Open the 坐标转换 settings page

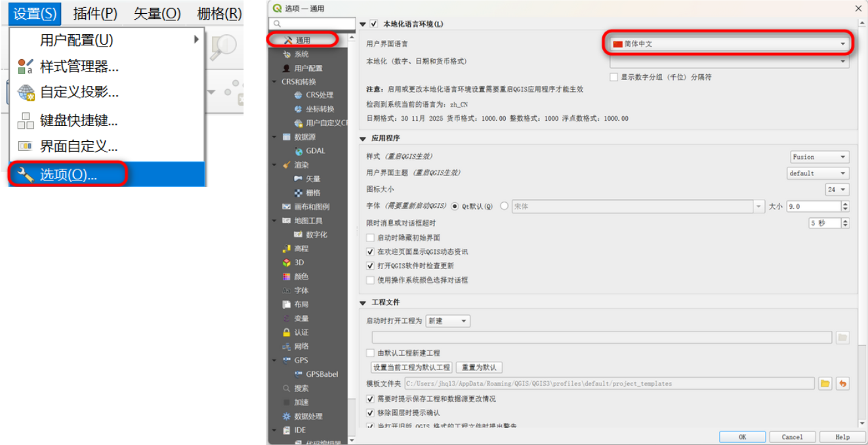tap(320, 109)
